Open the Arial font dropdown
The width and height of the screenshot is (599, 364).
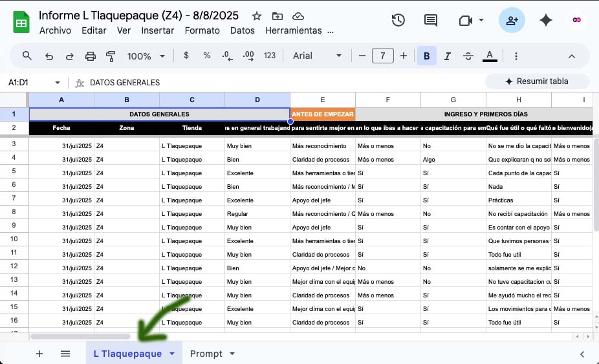[317, 56]
